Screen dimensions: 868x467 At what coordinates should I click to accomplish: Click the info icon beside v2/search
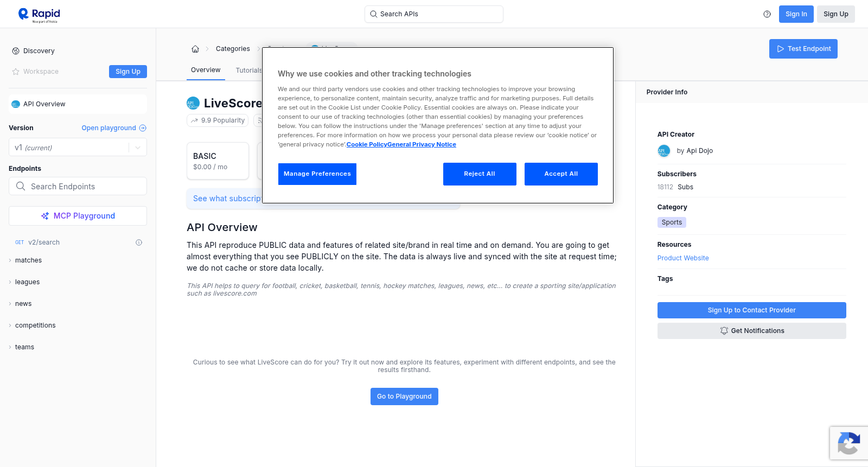point(139,242)
